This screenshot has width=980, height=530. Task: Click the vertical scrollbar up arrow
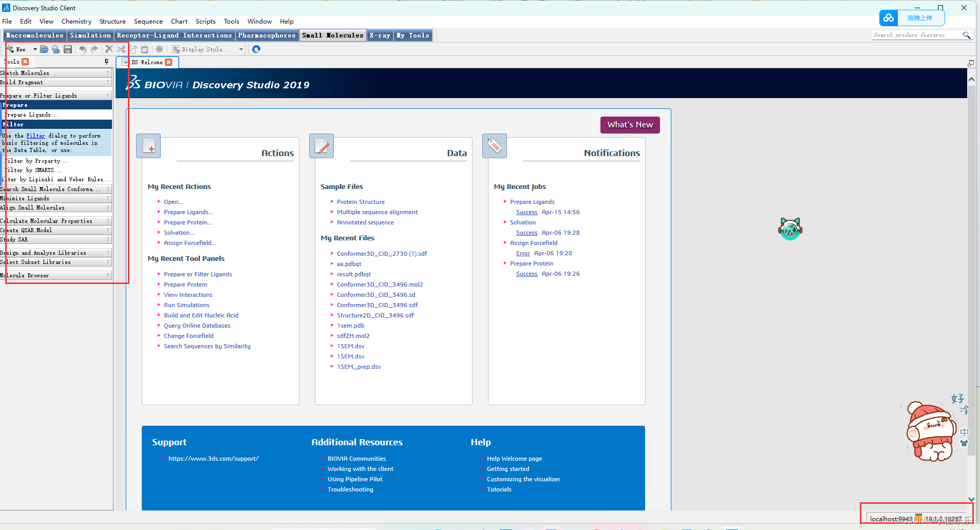point(971,80)
